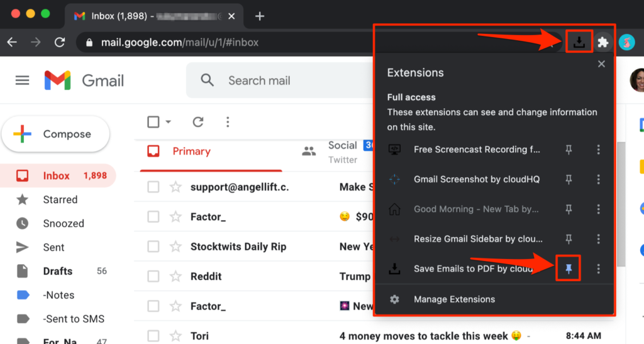Pin Free Screencast Recording extension
The width and height of the screenshot is (644, 344).
tap(569, 150)
